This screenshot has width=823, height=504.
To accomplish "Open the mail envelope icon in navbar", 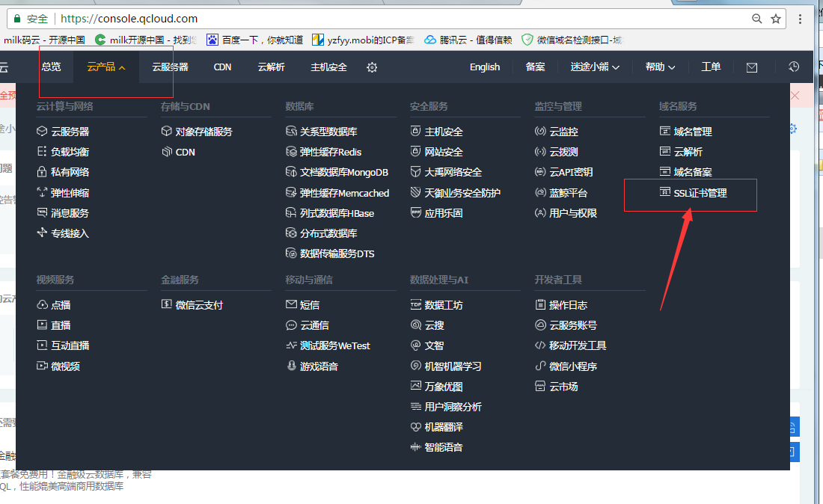I will (752, 67).
